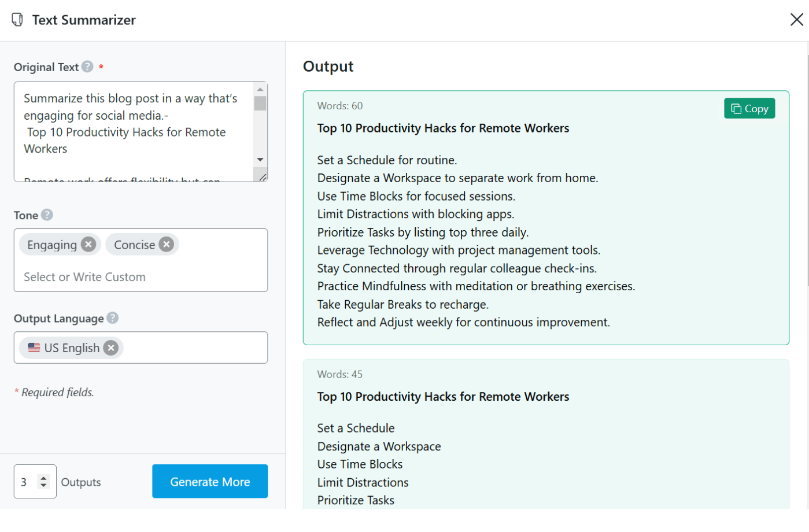The image size is (809, 532).
Task: Remove the Engaging tone tag
Action: coord(88,245)
